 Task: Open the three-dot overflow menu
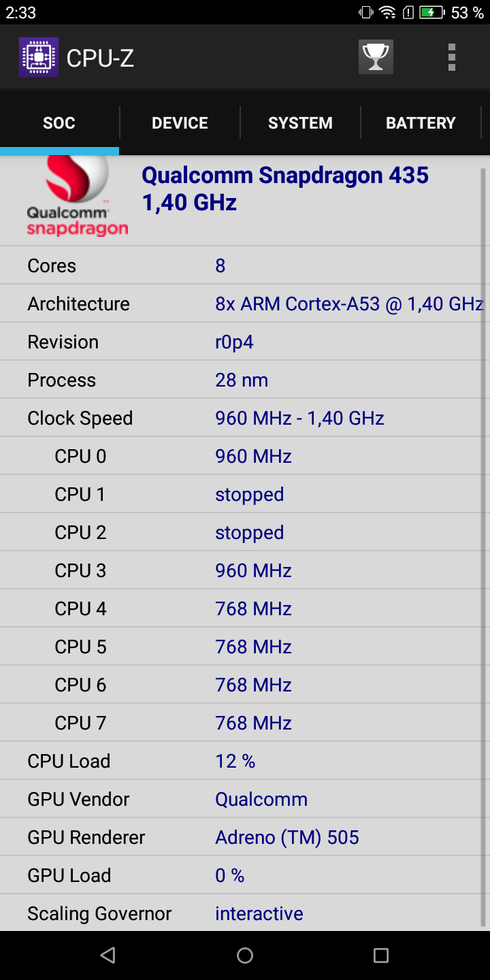pos(451,57)
